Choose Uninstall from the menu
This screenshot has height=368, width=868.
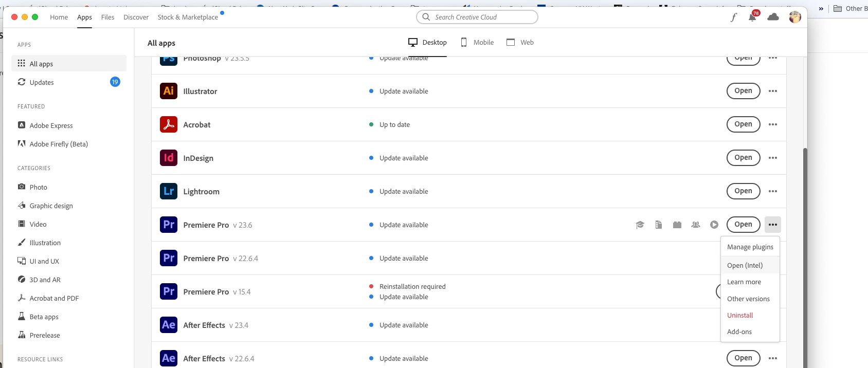click(x=750, y=316)
